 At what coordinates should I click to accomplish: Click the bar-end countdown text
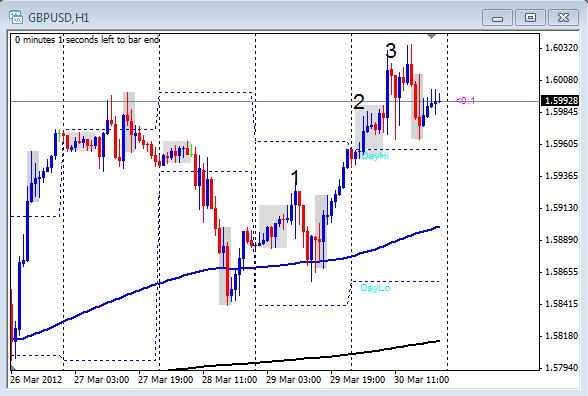[x=87, y=39]
